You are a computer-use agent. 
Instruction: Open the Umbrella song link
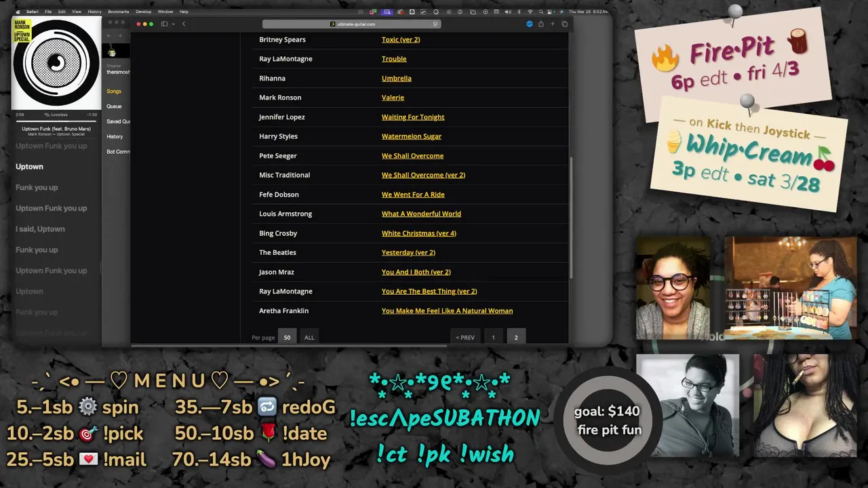coord(397,78)
